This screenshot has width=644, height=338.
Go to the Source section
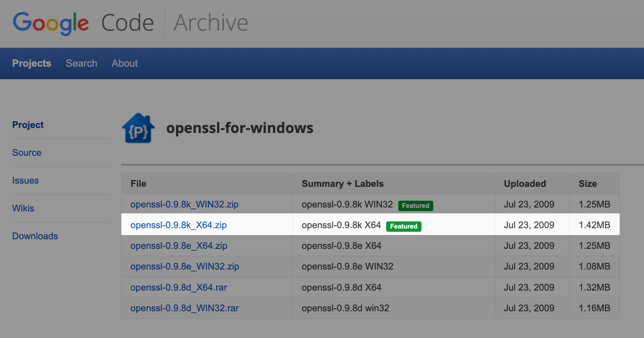click(27, 153)
